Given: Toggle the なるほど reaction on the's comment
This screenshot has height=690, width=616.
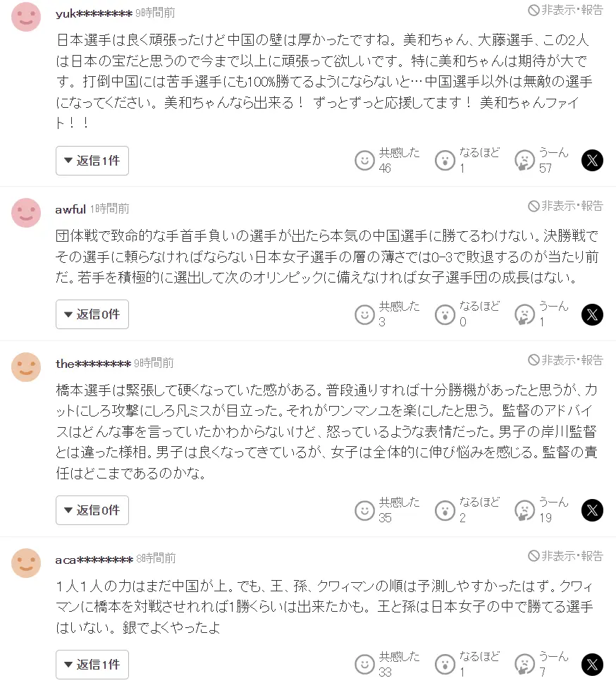Looking at the screenshot, I should [445, 510].
